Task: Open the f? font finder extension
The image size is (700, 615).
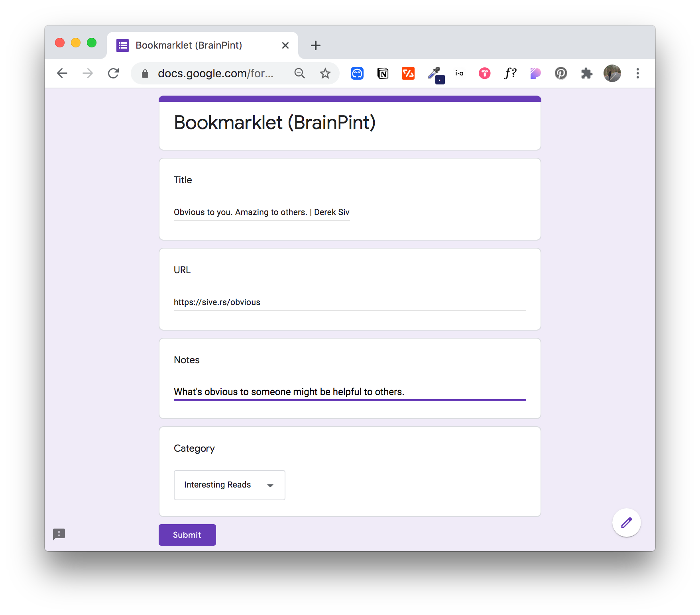Action: (x=510, y=73)
